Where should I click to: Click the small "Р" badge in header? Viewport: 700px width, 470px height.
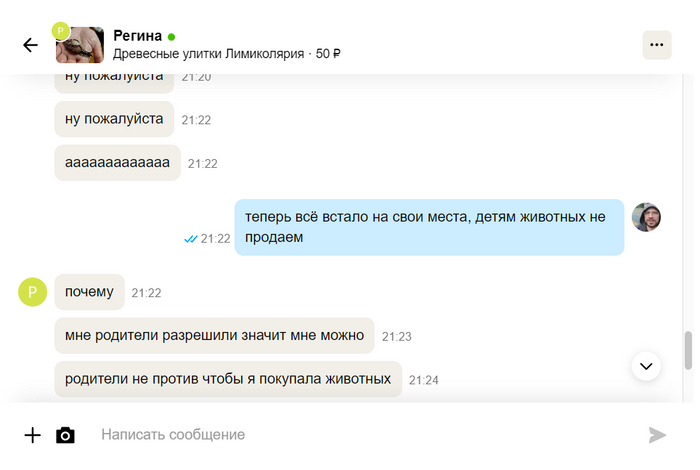point(60,31)
